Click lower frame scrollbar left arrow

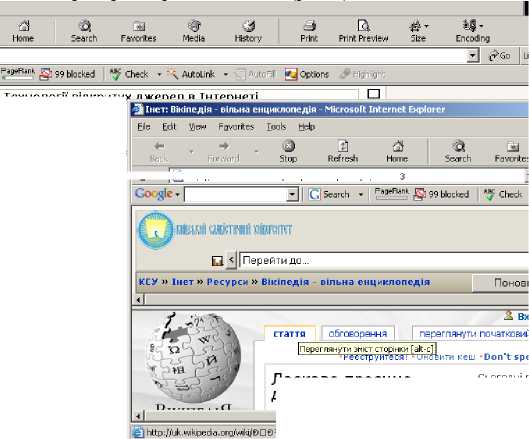[140, 416]
